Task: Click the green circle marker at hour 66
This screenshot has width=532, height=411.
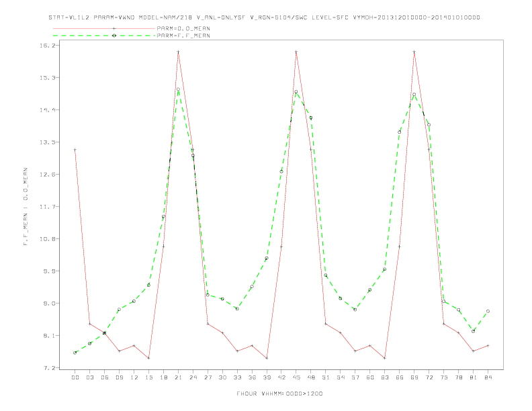Action: (x=400, y=132)
